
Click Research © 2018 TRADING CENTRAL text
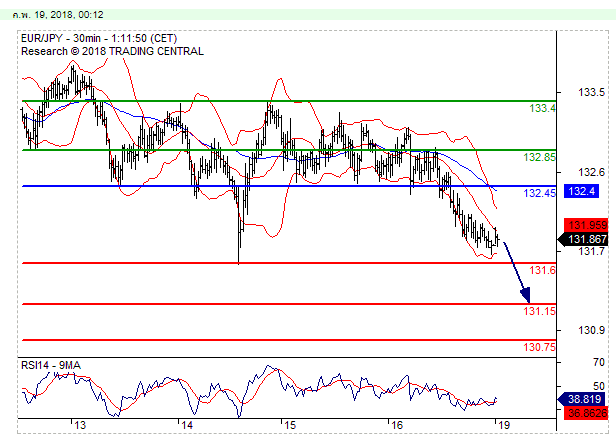click(112, 51)
